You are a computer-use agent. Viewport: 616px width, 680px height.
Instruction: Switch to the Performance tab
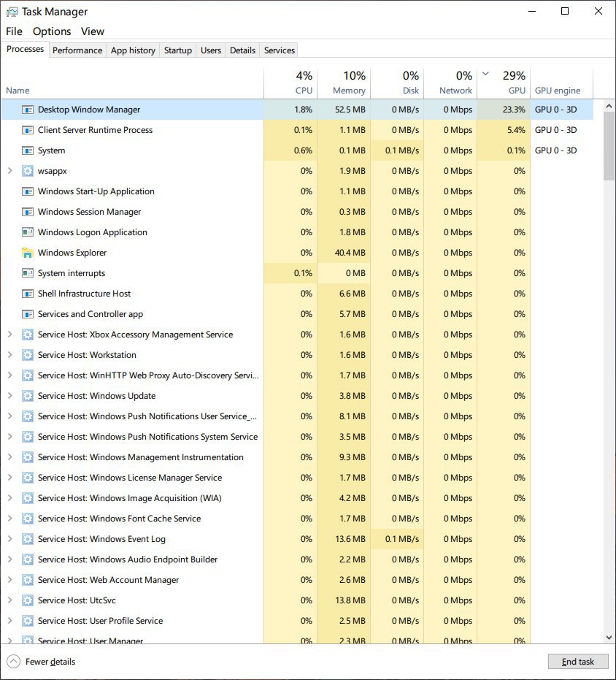[77, 50]
